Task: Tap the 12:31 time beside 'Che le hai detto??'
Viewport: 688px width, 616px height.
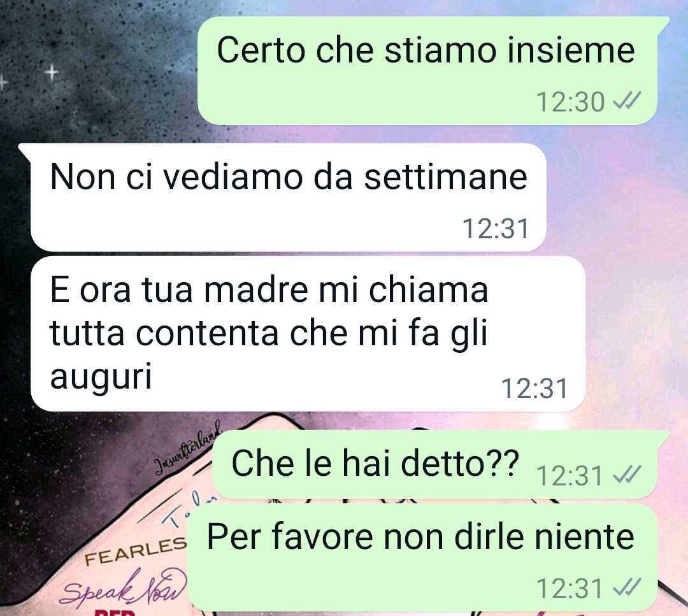Action: [x=570, y=476]
